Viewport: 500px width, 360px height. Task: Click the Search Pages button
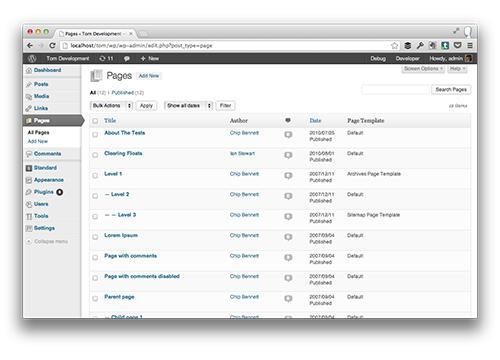pyautogui.click(x=451, y=89)
